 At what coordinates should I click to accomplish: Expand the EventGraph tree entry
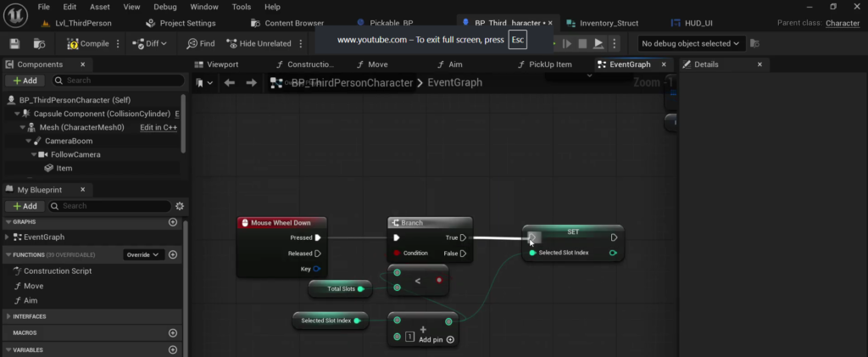click(7, 237)
